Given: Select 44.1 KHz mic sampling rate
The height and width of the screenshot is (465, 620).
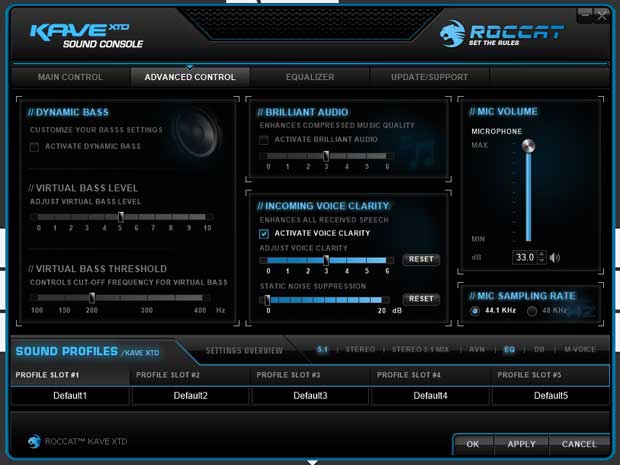Looking at the screenshot, I should pyautogui.click(x=475, y=311).
